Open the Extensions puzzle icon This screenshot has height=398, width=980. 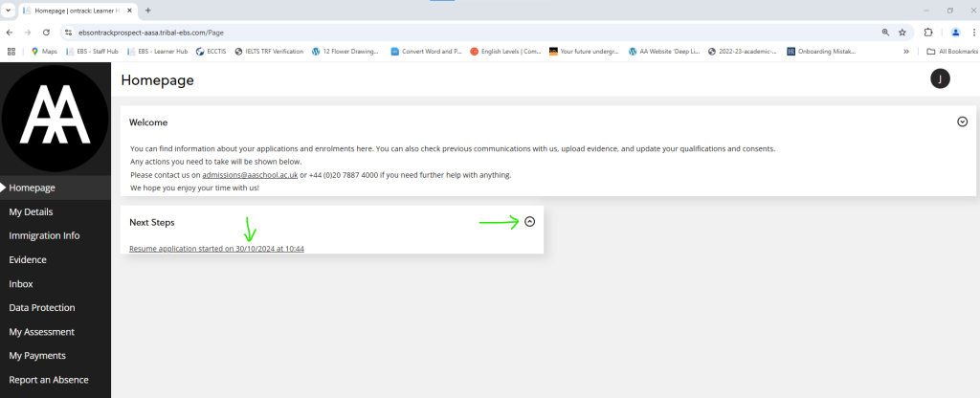[x=928, y=33]
